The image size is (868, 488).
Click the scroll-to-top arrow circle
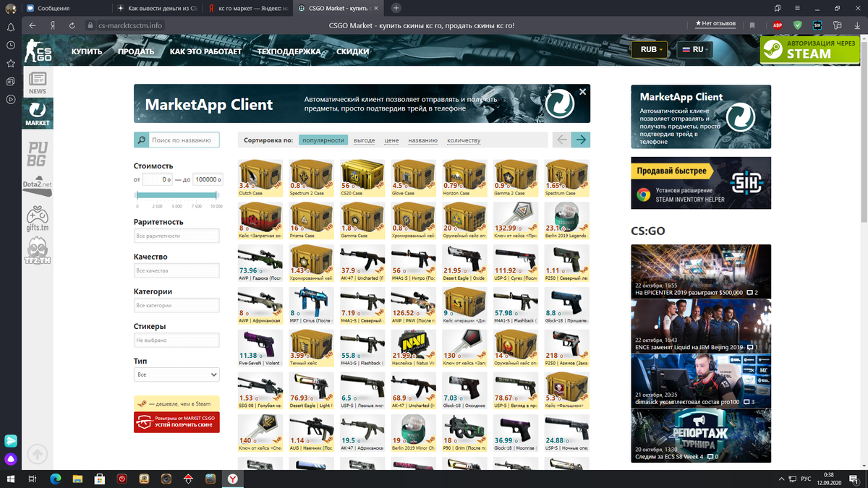pos(38,454)
